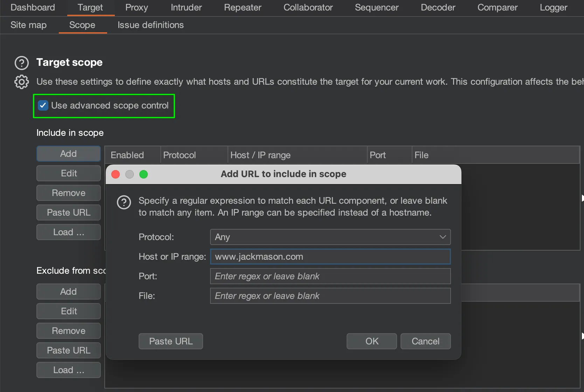Click the Protocol column header in the table
Image resolution: width=584 pixels, height=392 pixels.
tap(194, 155)
